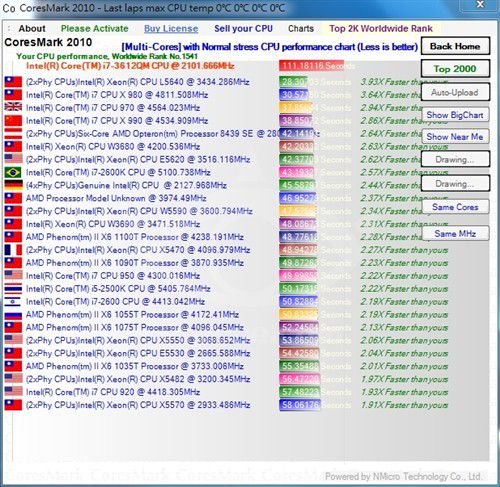Image resolution: width=500 pixels, height=487 pixels.
Task: Click the Top 2000 button
Action: (x=455, y=69)
